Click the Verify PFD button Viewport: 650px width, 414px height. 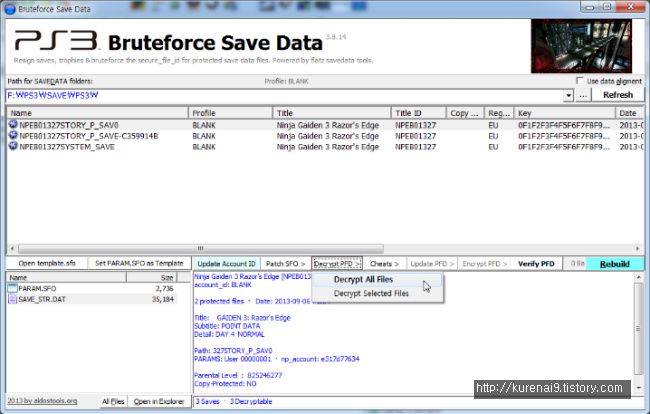pos(536,264)
